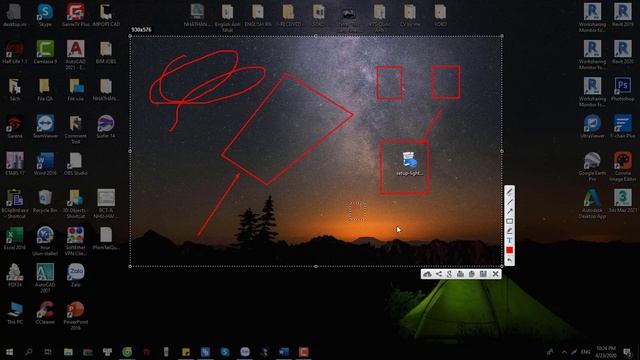Open the Photoshop desktop shortcut
The image size is (640, 360).
pos(622,89)
